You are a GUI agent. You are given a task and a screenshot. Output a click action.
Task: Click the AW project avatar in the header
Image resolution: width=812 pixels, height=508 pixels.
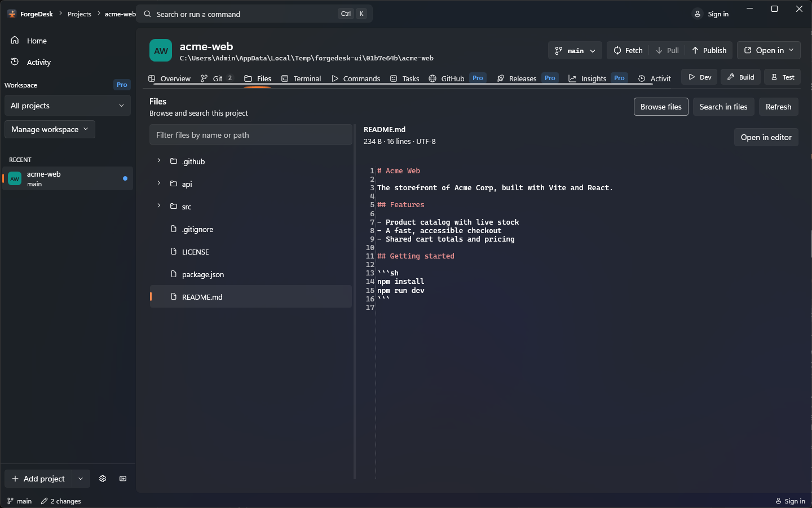point(161,50)
